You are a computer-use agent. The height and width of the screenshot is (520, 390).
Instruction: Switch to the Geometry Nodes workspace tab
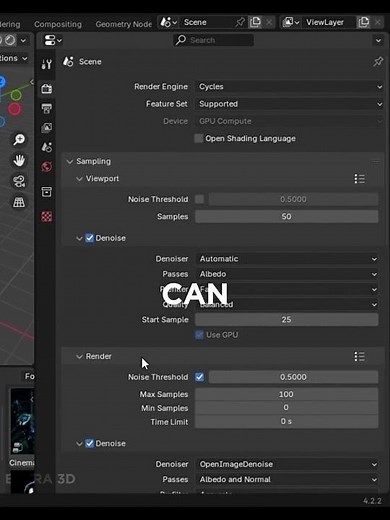point(124,24)
